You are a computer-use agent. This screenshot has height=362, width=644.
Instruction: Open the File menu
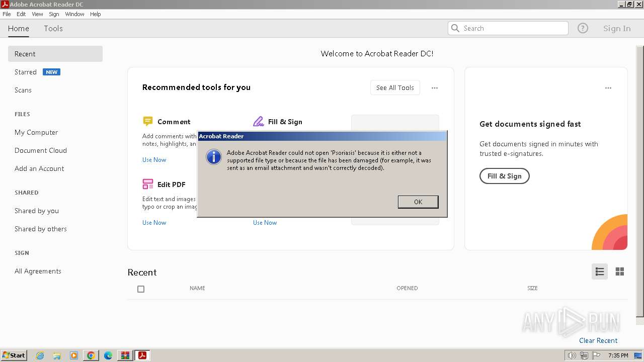click(x=7, y=14)
